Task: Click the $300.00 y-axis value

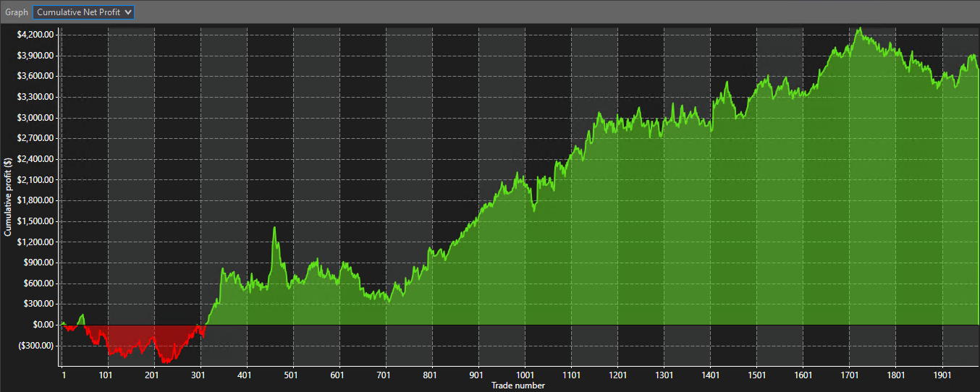Action: [x=40, y=304]
